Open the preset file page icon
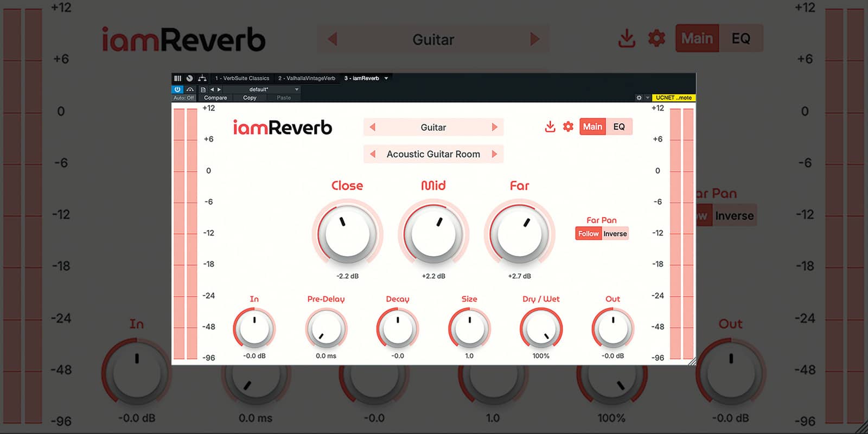The width and height of the screenshot is (868, 434). [203, 90]
